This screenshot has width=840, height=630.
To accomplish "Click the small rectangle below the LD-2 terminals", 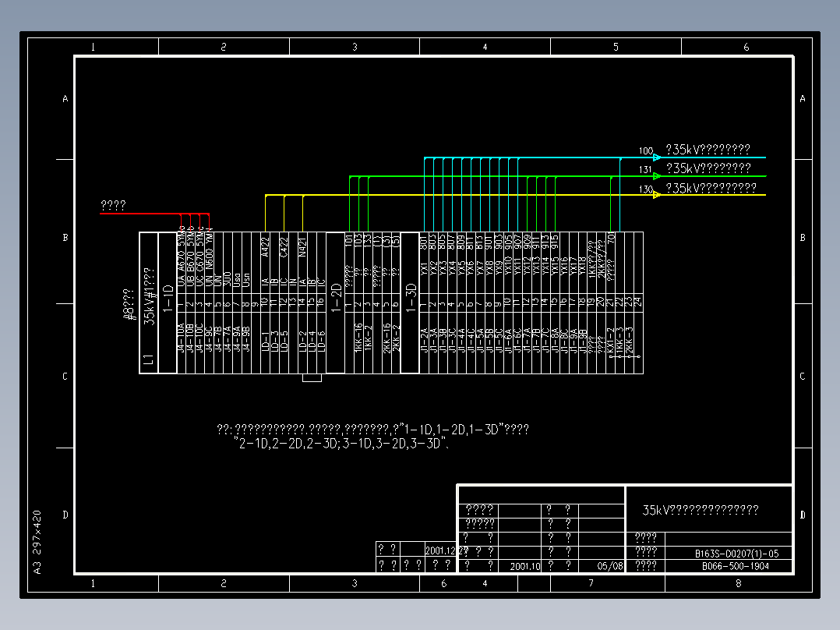I will point(312,377).
